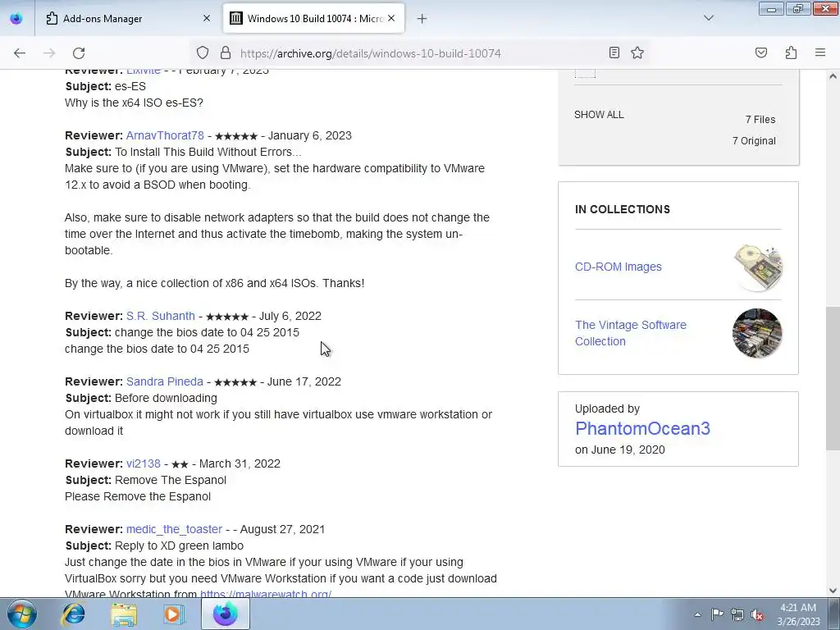Click SHOW ALL files link
The width and height of the screenshot is (840, 630).
(x=599, y=115)
